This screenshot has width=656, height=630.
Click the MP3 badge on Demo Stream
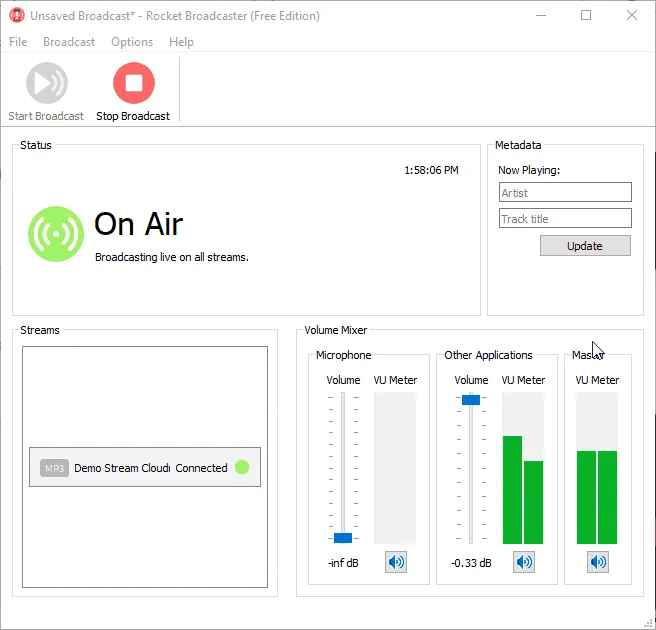pos(54,468)
